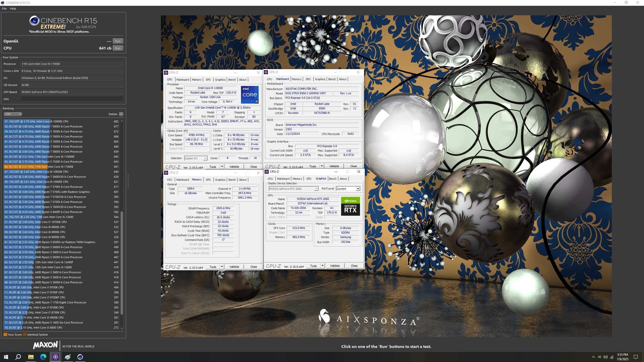Click Tools button in Memory window
The image size is (644, 362).
(x=213, y=267)
